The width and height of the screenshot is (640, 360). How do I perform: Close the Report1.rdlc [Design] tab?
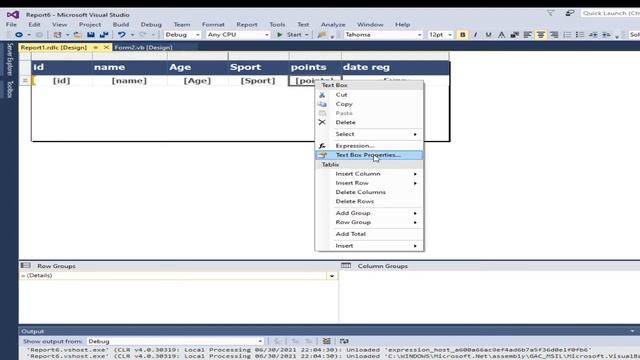pyautogui.click(x=106, y=47)
